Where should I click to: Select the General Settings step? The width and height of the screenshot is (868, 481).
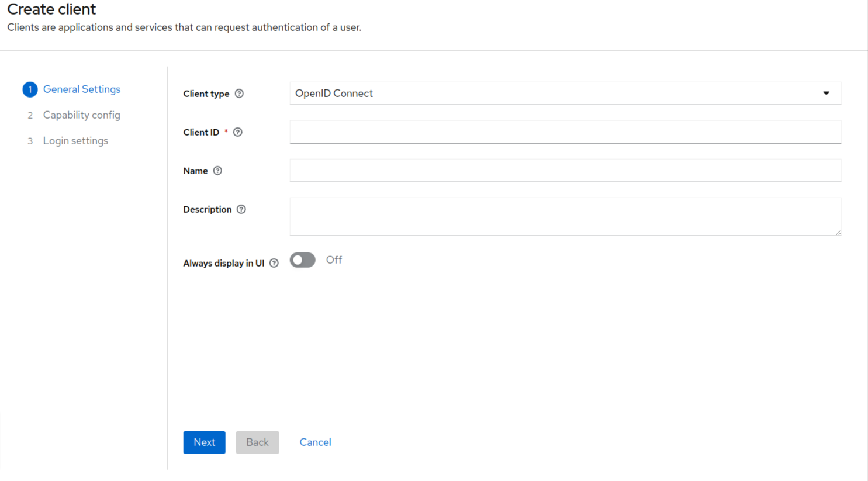click(81, 89)
